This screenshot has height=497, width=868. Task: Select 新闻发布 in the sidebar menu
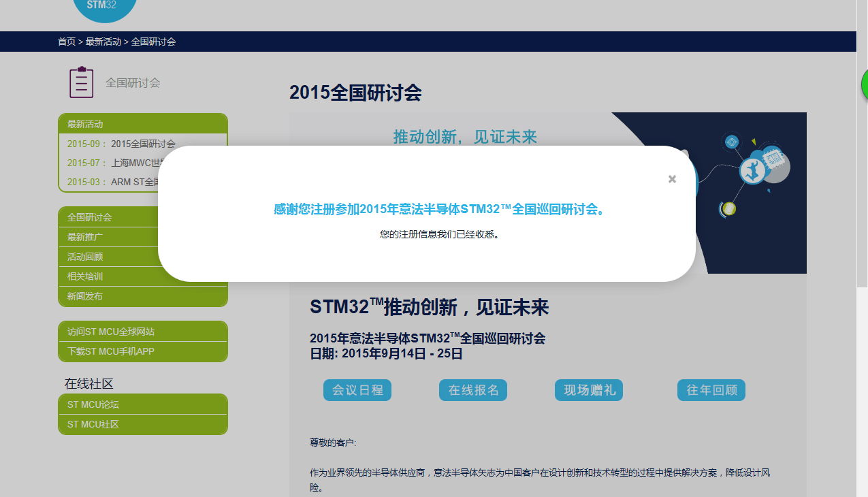[143, 296]
